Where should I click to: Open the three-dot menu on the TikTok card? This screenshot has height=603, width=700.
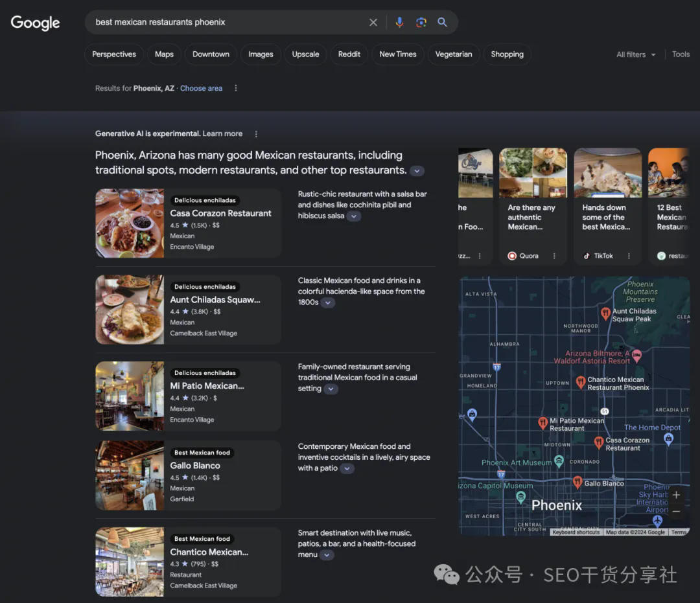pyautogui.click(x=629, y=256)
